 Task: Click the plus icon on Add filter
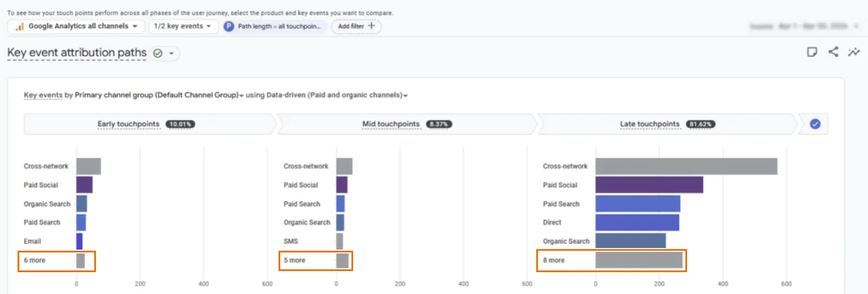(x=371, y=26)
